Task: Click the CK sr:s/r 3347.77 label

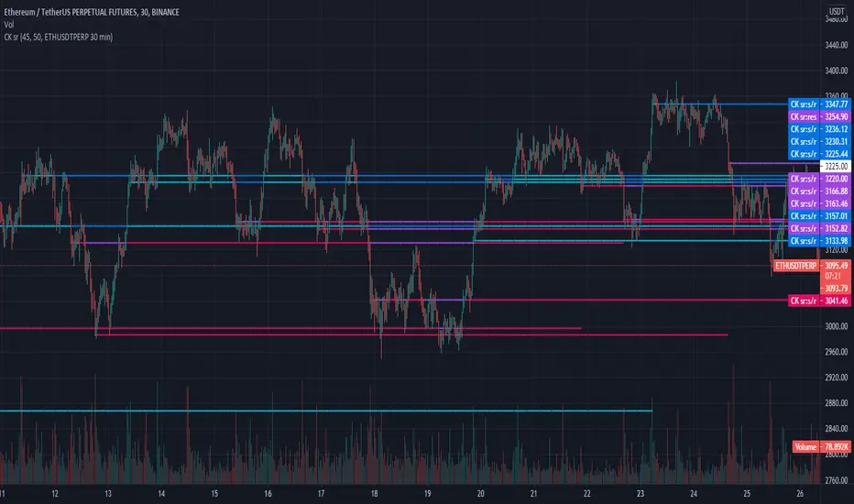Action: click(x=818, y=105)
